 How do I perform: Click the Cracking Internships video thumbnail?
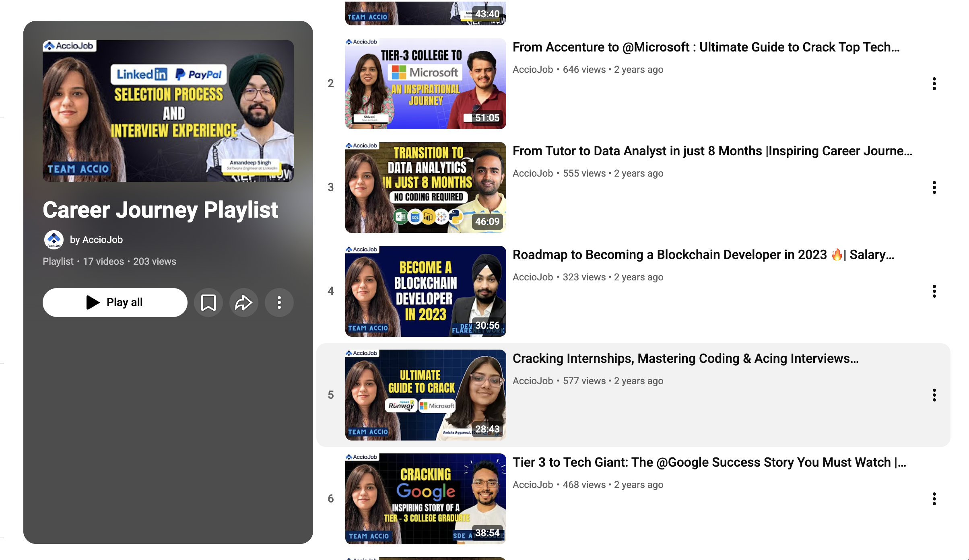tap(425, 395)
